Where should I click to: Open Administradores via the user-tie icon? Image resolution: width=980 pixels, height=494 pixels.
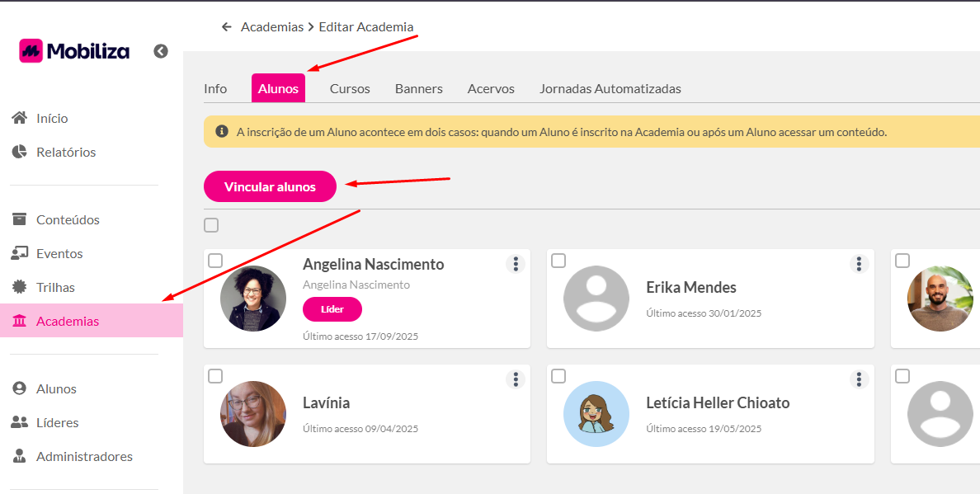point(20,456)
